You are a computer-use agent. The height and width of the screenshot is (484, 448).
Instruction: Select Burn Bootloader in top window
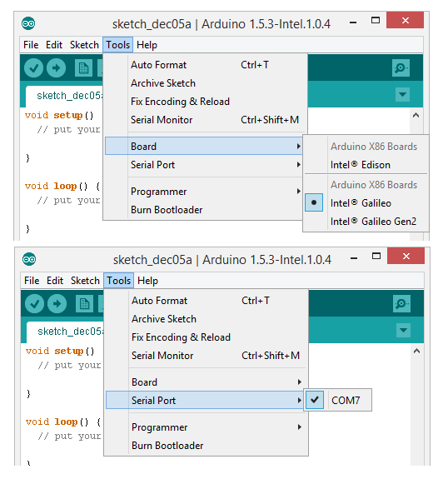tap(204, 210)
